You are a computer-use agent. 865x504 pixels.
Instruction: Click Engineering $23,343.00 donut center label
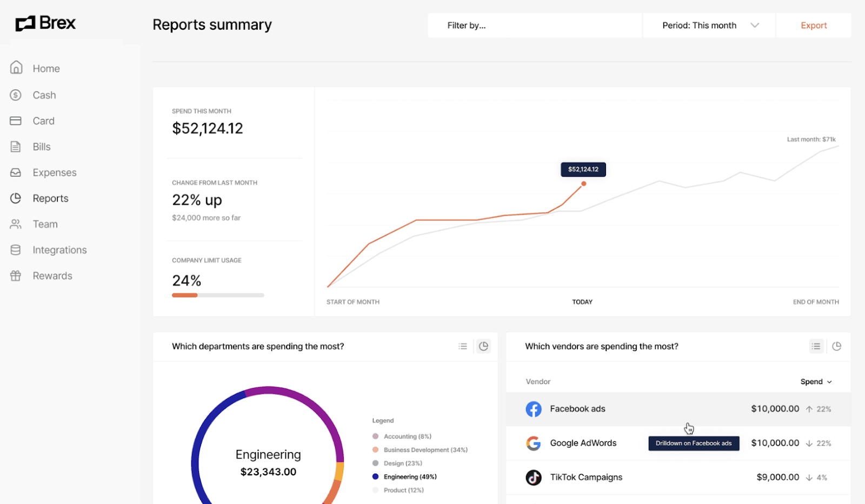pyautogui.click(x=268, y=463)
